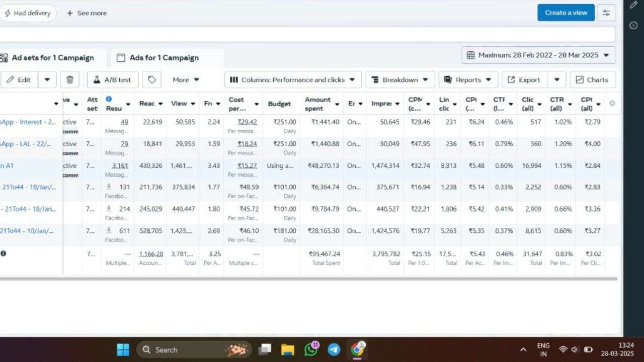644x362 pixels.
Task: Click the plus icon to customize columns
Action: (612, 104)
